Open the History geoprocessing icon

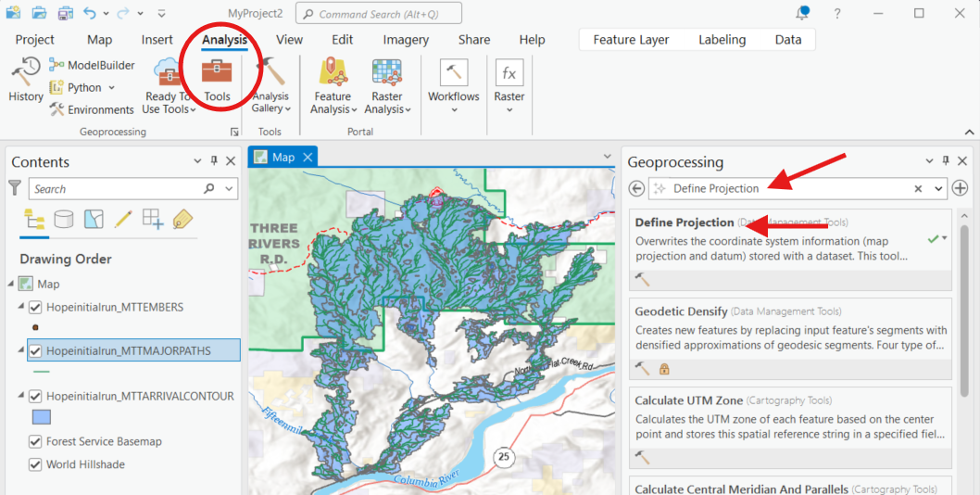[25, 79]
